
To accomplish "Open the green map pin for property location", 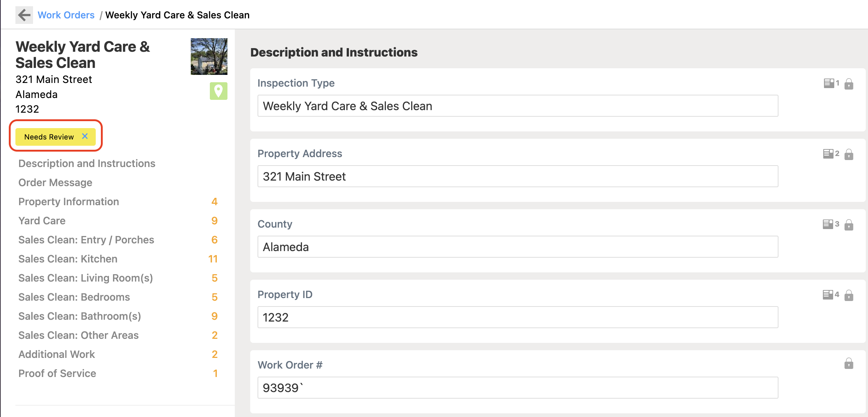I will point(218,90).
